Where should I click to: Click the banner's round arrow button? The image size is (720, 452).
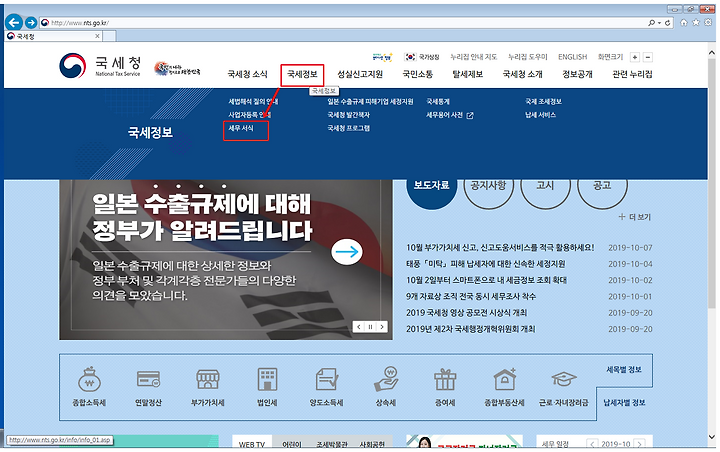pyautogui.click(x=347, y=252)
